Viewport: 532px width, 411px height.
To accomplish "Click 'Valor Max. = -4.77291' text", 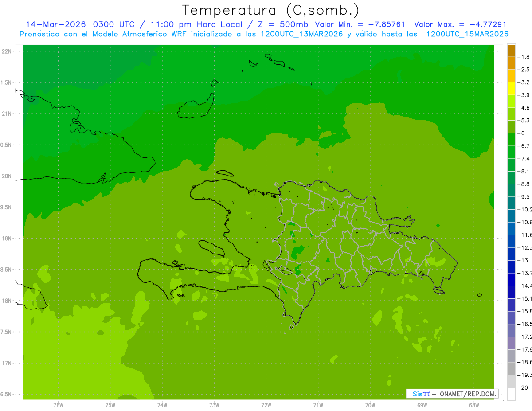I will click(x=460, y=24).
